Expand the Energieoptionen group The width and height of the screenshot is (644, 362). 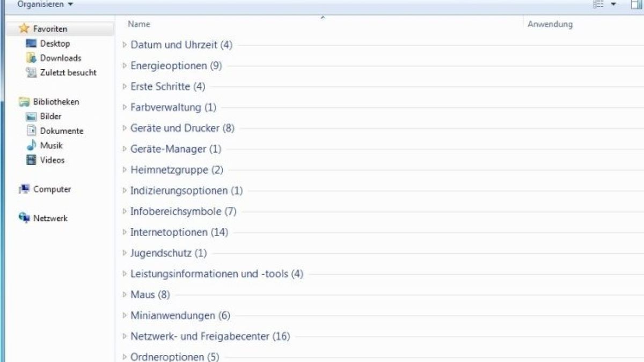click(x=125, y=66)
